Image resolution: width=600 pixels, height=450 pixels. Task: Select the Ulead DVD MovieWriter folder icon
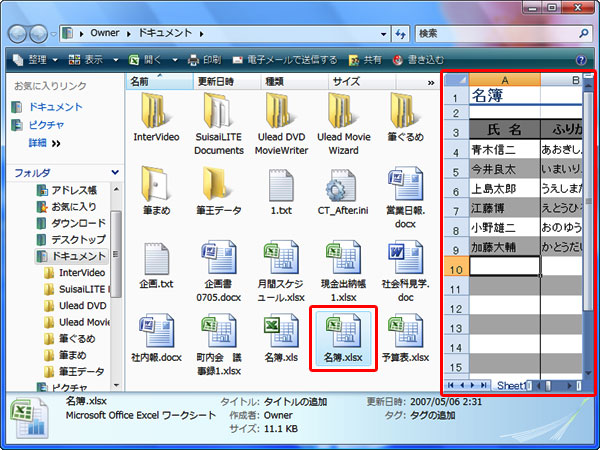(x=281, y=111)
